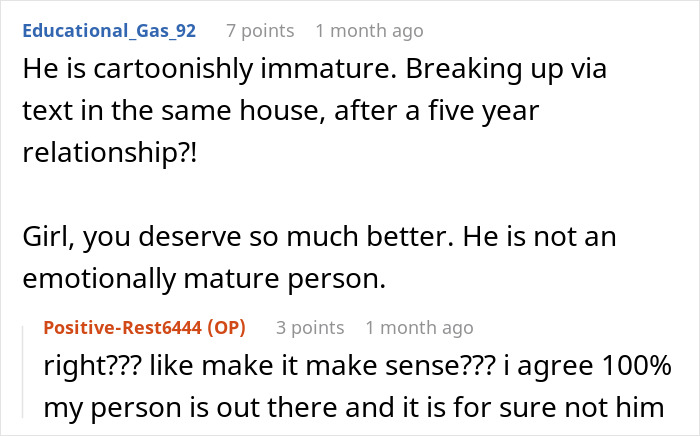The width and height of the screenshot is (700, 436).
Task: Click the line "emotionally mature person."
Action: click(x=204, y=279)
